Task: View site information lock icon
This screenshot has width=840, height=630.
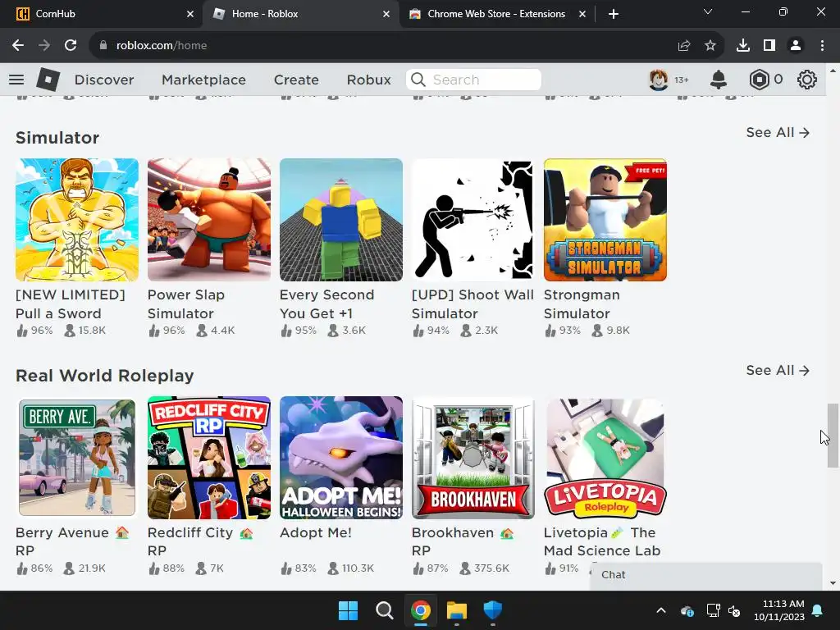Action: [x=103, y=46]
